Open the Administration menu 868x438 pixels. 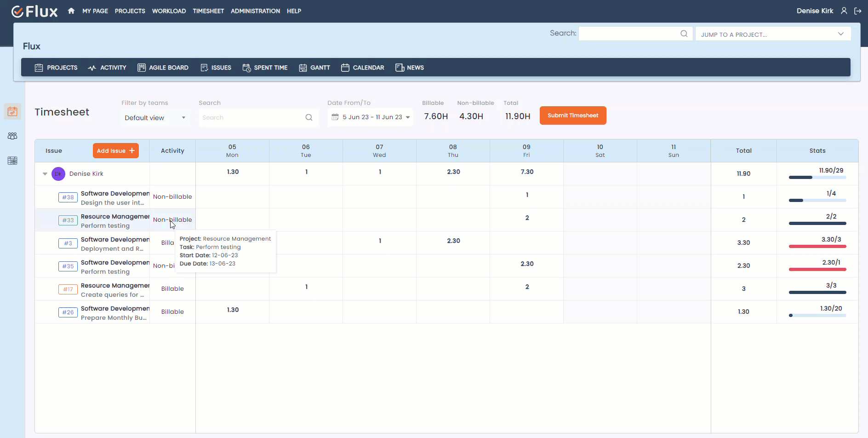(255, 11)
